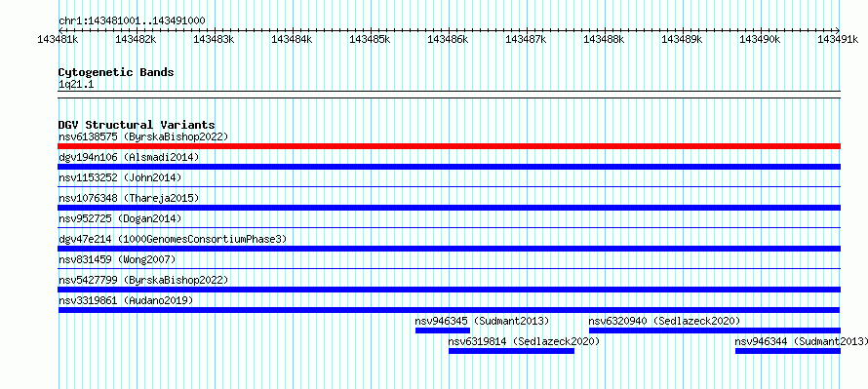Screen dimensions: 868x389
Task: Click ruler position 143491k
Action: (x=838, y=40)
